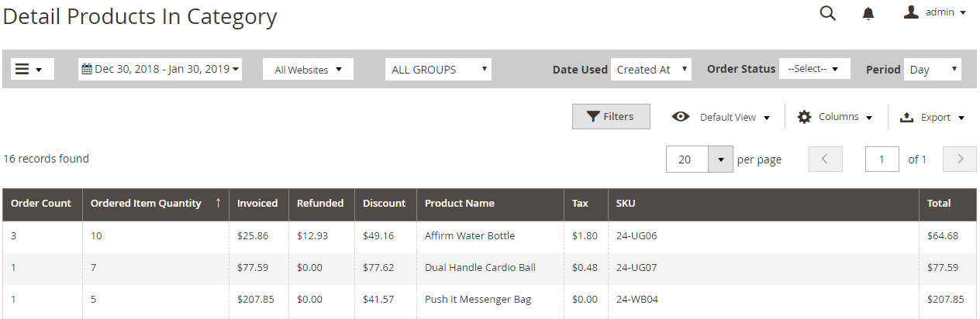Click the search magnifier icon
The width and height of the screenshot is (980, 319).
pos(828,13)
